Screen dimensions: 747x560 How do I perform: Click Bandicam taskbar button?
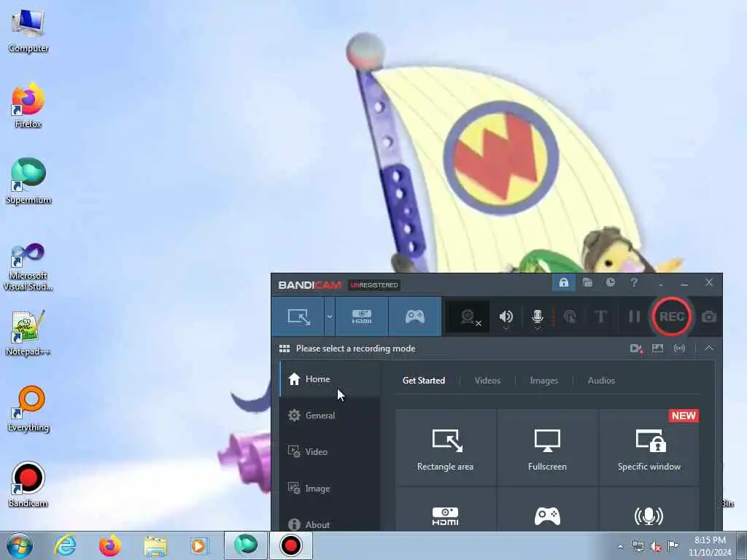pos(291,545)
